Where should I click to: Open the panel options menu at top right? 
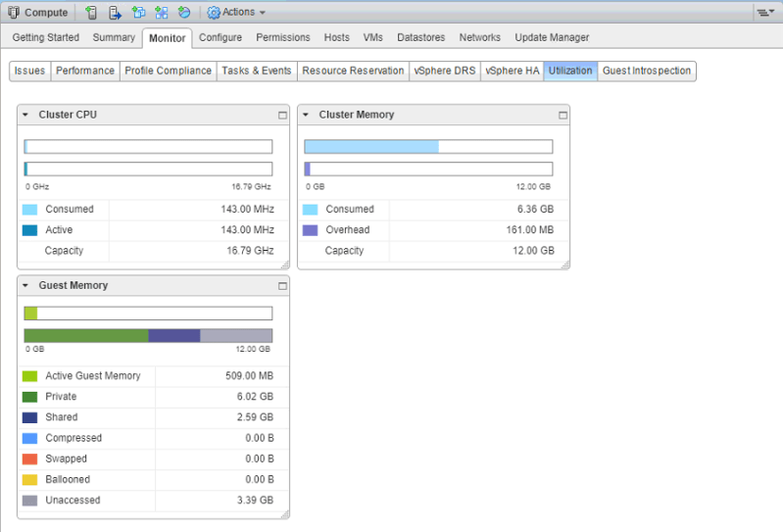(765, 13)
